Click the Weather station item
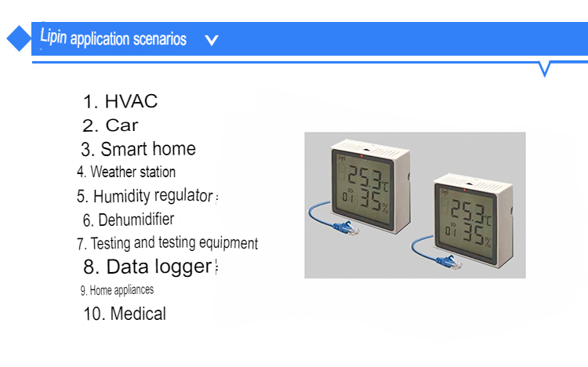The height and width of the screenshot is (367, 588). coord(126,172)
